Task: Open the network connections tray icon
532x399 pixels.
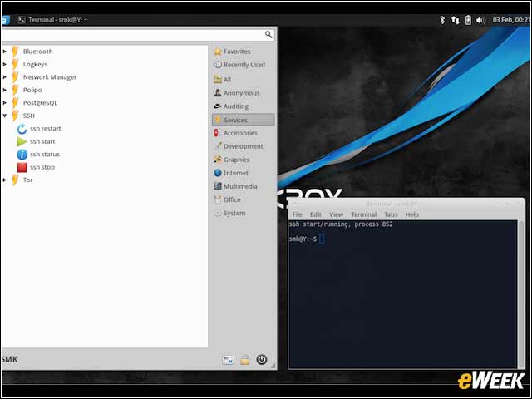Action: [x=455, y=20]
